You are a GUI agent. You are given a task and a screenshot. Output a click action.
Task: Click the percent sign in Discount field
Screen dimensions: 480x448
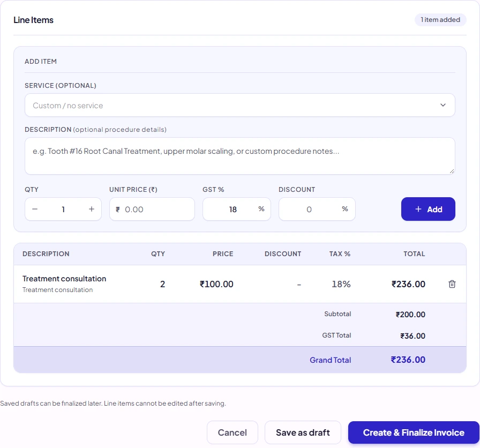click(345, 209)
